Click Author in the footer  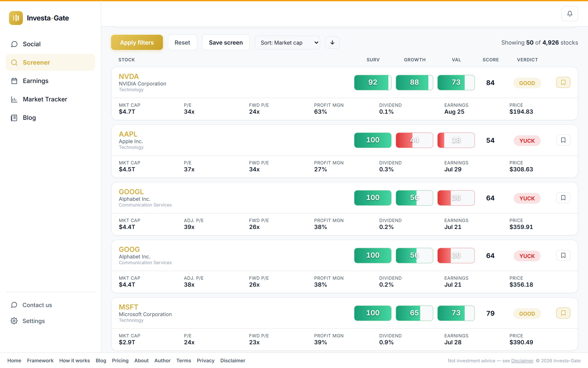(x=162, y=360)
